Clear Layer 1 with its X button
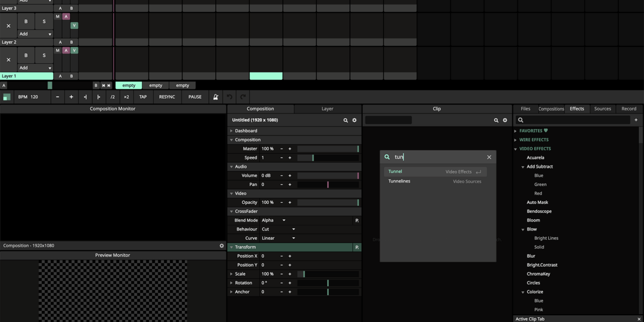This screenshot has height=322, width=644. 8,59
